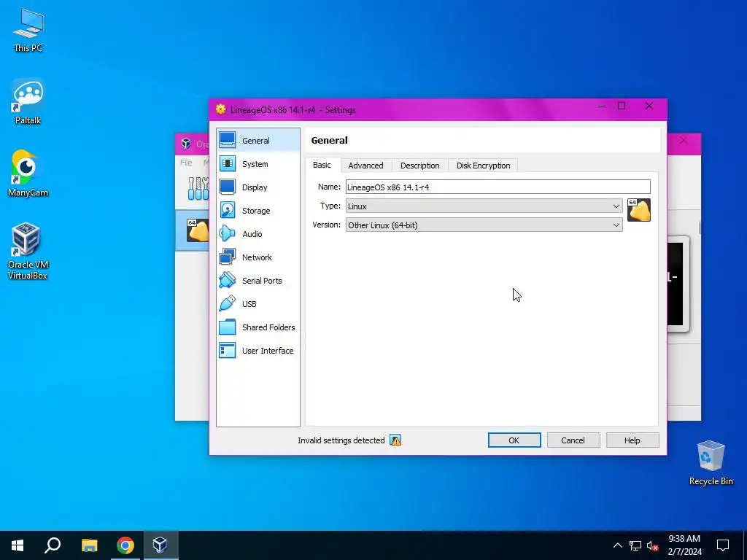Open the Audio settings category
The image size is (747, 560).
coord(258,234)
